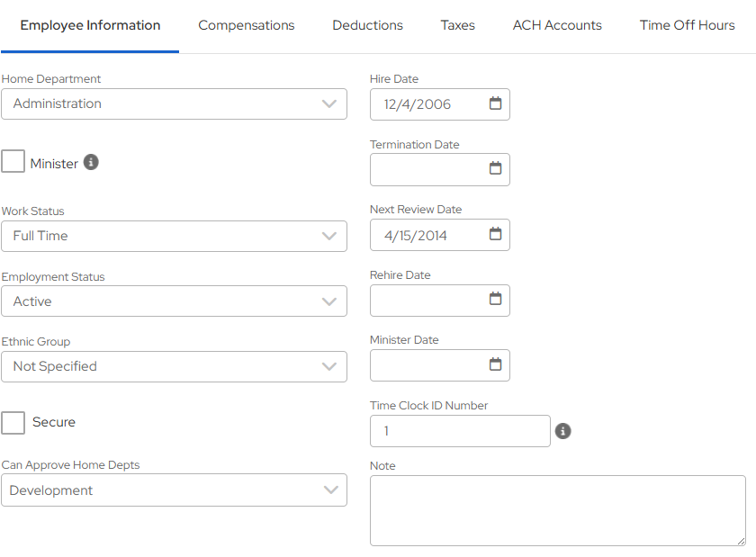Screen dimensions: 756x557
Task: Open the Can Approve Home Depts dropdown
Action: pos(174,490)
